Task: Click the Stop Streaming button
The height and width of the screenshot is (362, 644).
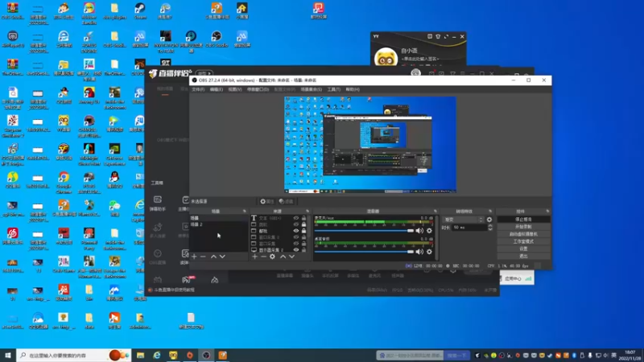Action: [523, 220]
